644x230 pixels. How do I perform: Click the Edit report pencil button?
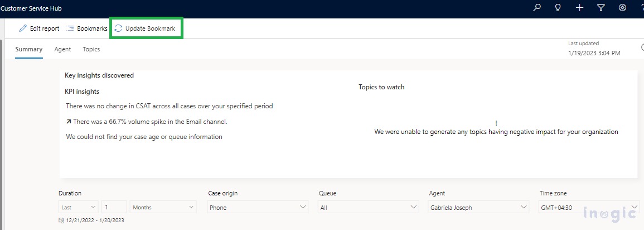tap(39, 28)
